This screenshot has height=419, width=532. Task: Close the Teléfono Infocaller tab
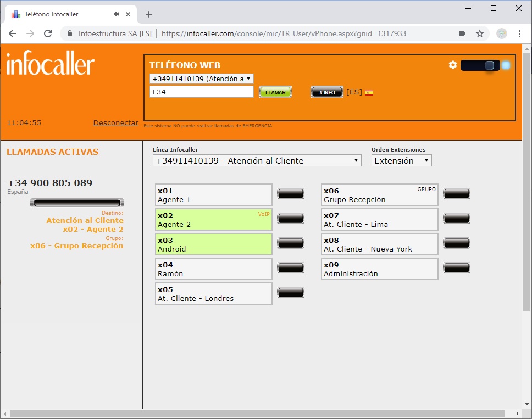click(x=128, y=14)
